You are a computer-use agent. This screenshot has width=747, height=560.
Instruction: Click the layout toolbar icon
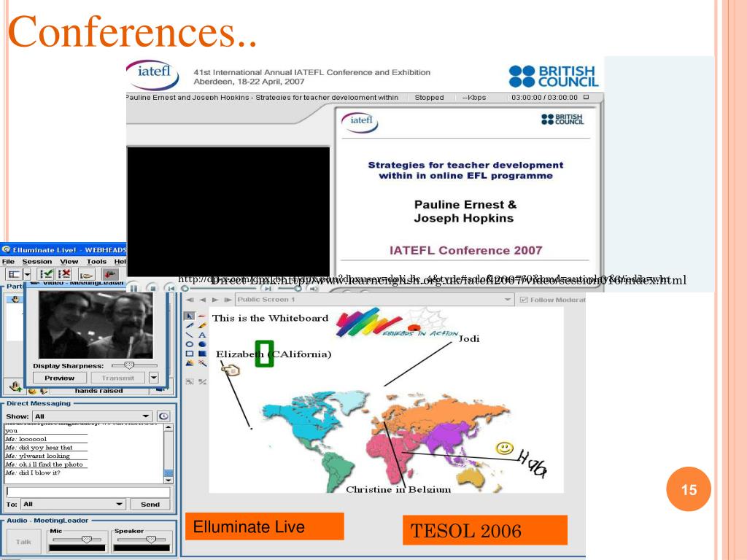point(14,274)
